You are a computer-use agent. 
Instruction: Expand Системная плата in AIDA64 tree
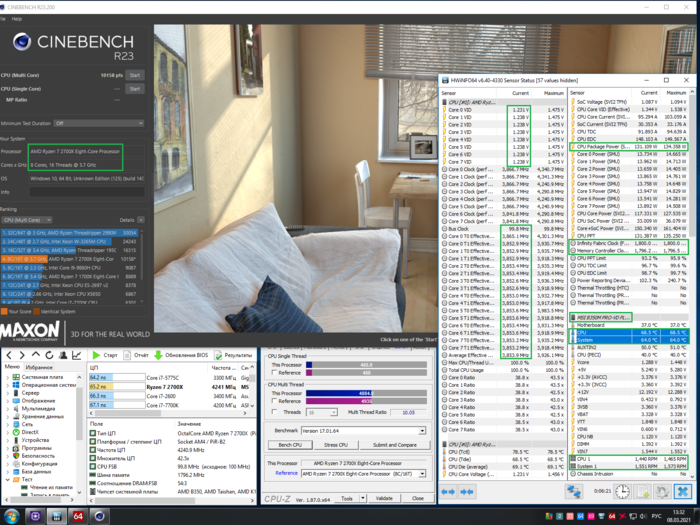click(x=7, y=377)
